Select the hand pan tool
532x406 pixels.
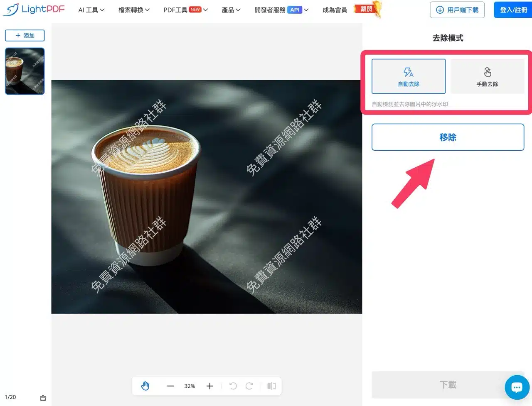click(x=145, y=386)
